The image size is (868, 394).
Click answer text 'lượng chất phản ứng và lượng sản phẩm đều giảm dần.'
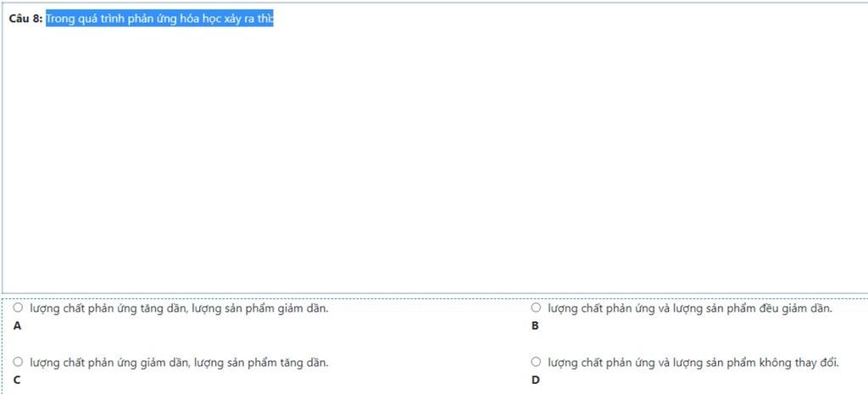click(x=690, y=308)
